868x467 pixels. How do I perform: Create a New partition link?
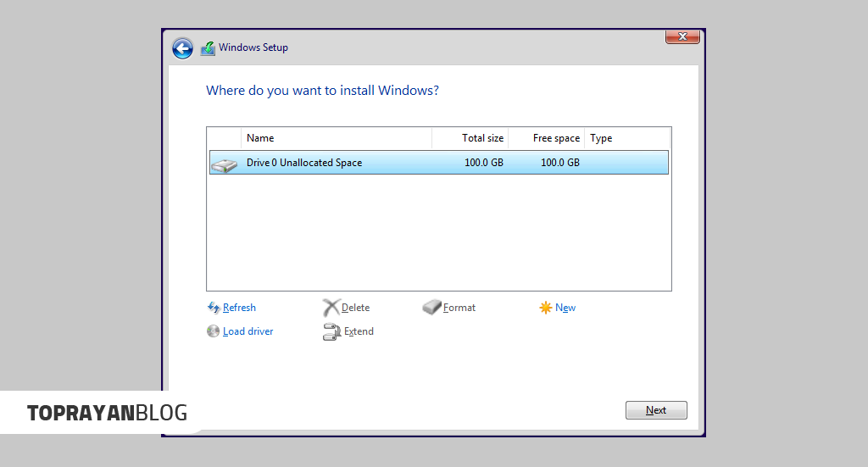point(565,308)
